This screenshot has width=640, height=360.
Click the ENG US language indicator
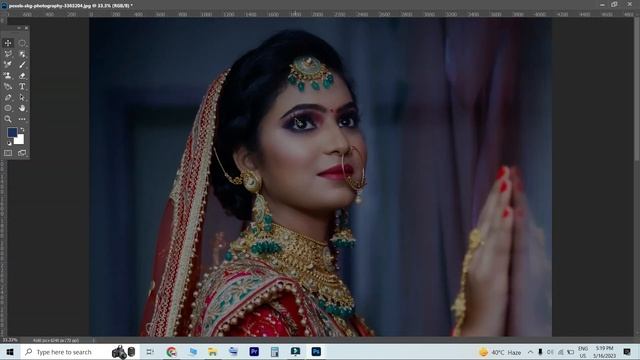pos(583,352)
